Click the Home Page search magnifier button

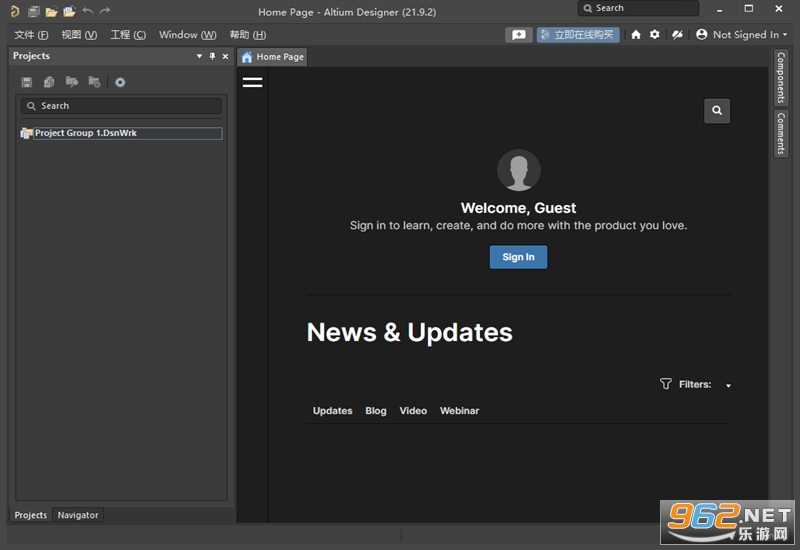(717, 111)
